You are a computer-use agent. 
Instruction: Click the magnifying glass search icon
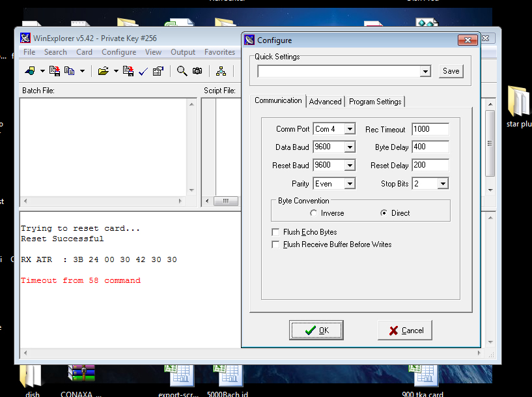pyautogui.click(x=182, y=71)
